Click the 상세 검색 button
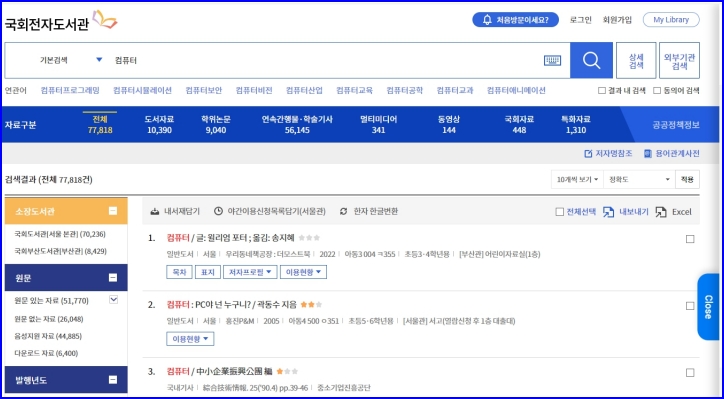Viewport: 724px width, 399px height. point(636,60)
